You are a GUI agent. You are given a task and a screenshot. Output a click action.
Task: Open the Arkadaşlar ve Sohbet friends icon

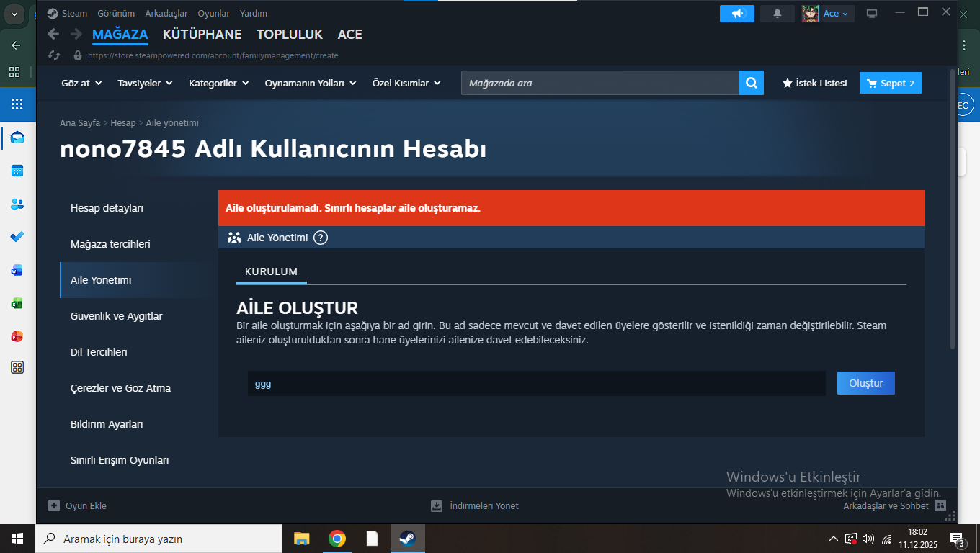pos(940,505)
